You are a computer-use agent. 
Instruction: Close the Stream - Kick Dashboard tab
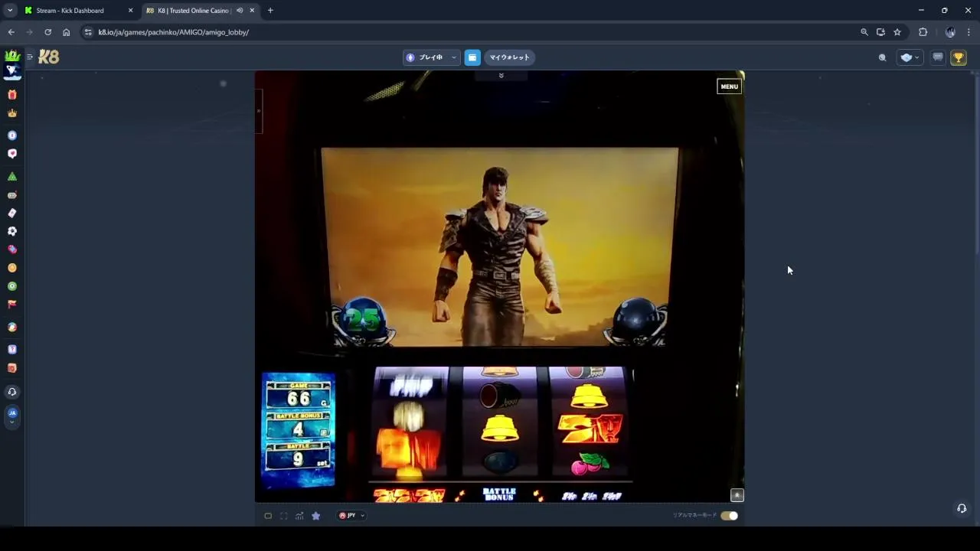pos(130,11)
